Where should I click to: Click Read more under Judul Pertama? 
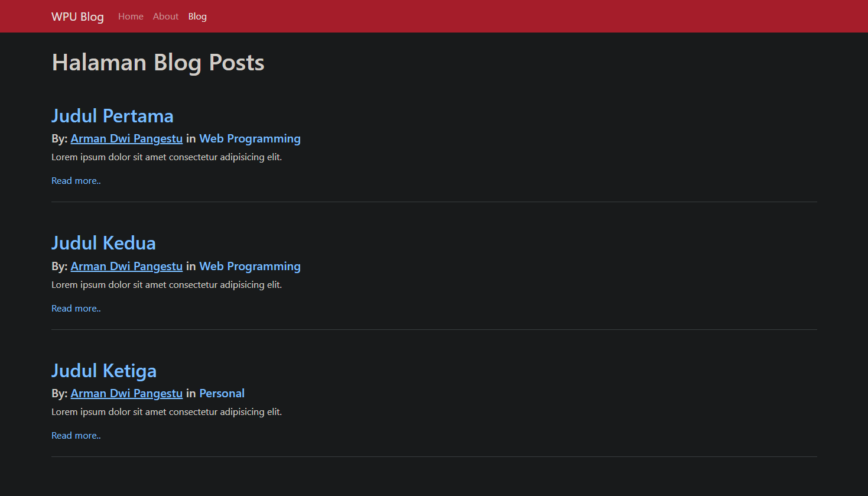pos(76,180)
